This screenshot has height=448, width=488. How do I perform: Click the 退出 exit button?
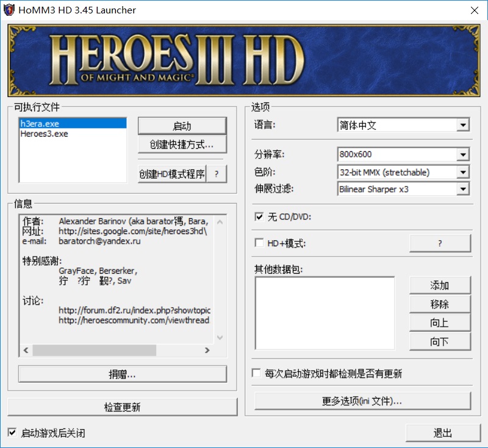coord(443,433)
